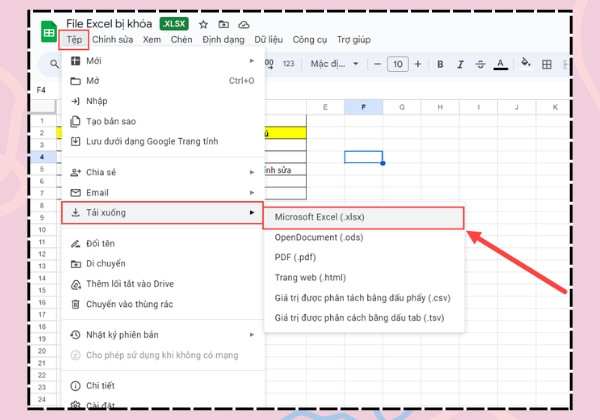The image size is (600, 420).
Task: Select column J header
Action: (x=517, y=107)
